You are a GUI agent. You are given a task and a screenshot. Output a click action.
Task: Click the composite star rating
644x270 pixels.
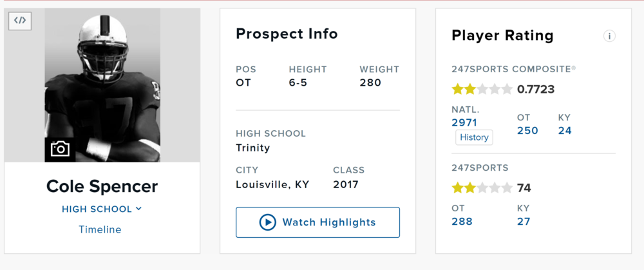coord(482,89)
